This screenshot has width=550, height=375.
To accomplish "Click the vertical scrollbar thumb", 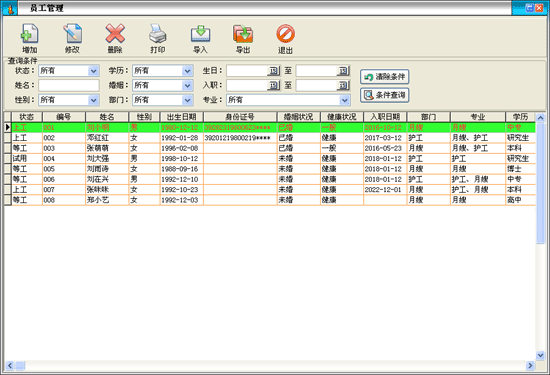I will point(541,183).
